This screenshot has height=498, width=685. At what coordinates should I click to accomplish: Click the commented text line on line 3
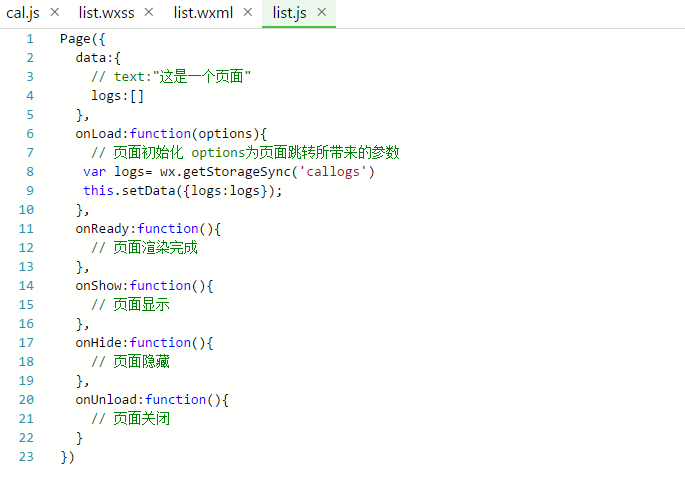point(171,76)
